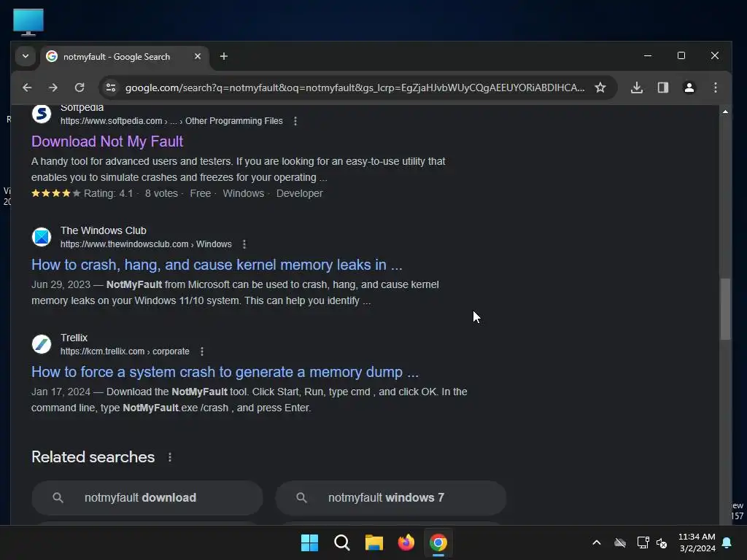
Task: Click OneDrive cloud tray icon
Action: [620, 542]
